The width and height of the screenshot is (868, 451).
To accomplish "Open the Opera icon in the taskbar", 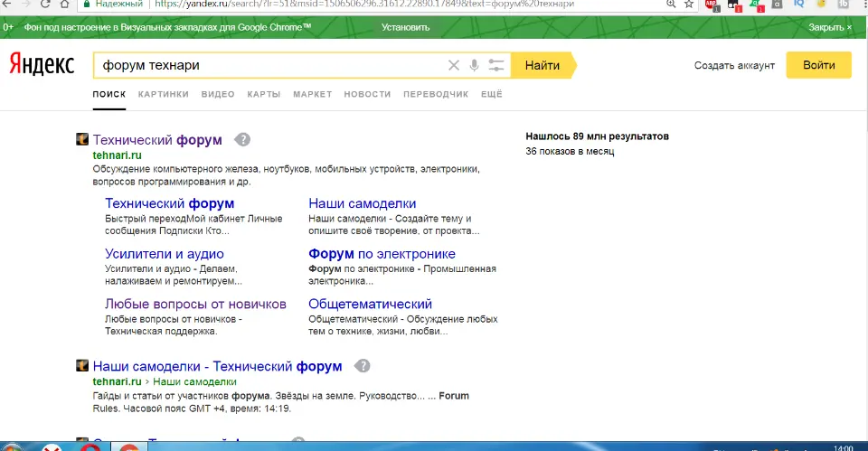I will point(90,446).
